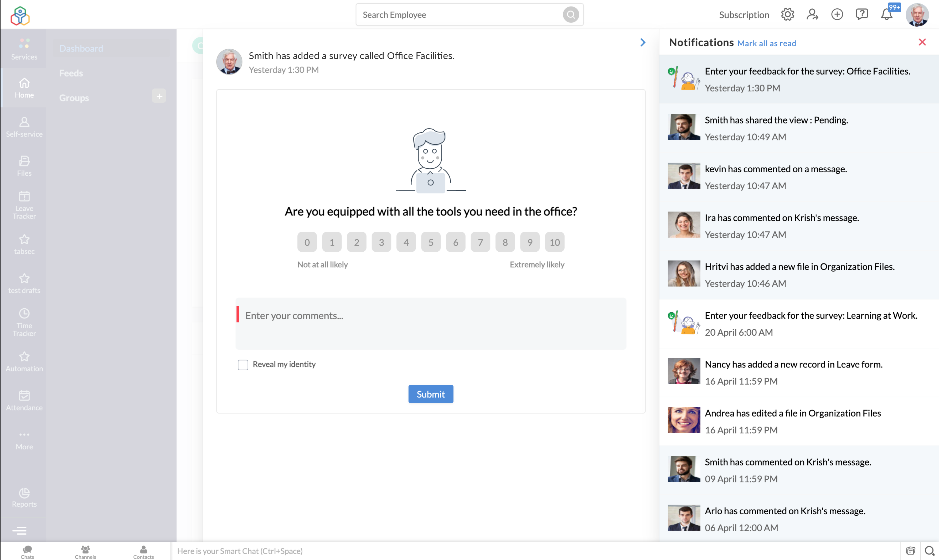Click the search magnifier in Search Employee
This screenshot has height=560, width=939.
570,15
